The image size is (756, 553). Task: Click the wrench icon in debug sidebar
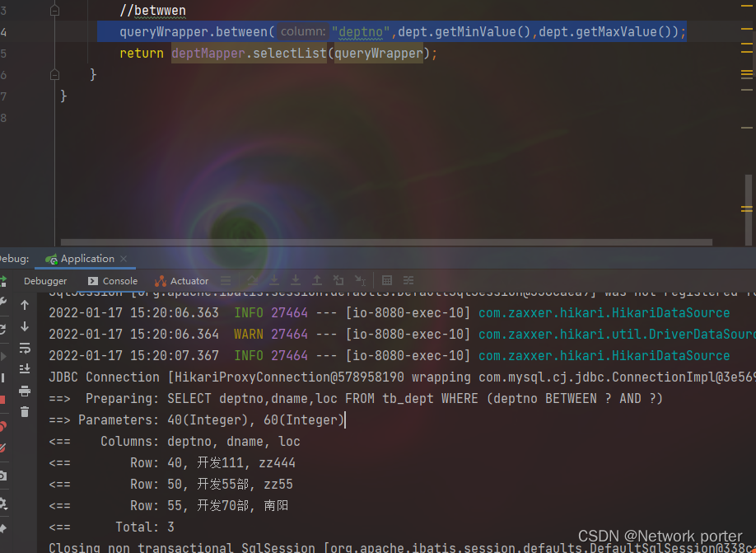(x=2, y=302)
